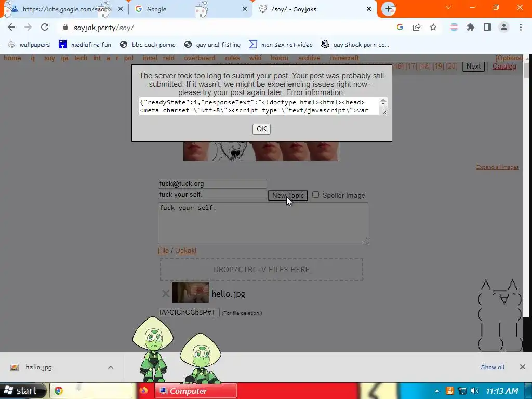The width and height of the screenshot is (532, 399).
Task: Toggle the browser side panel icon
Action: pos(487,27)
